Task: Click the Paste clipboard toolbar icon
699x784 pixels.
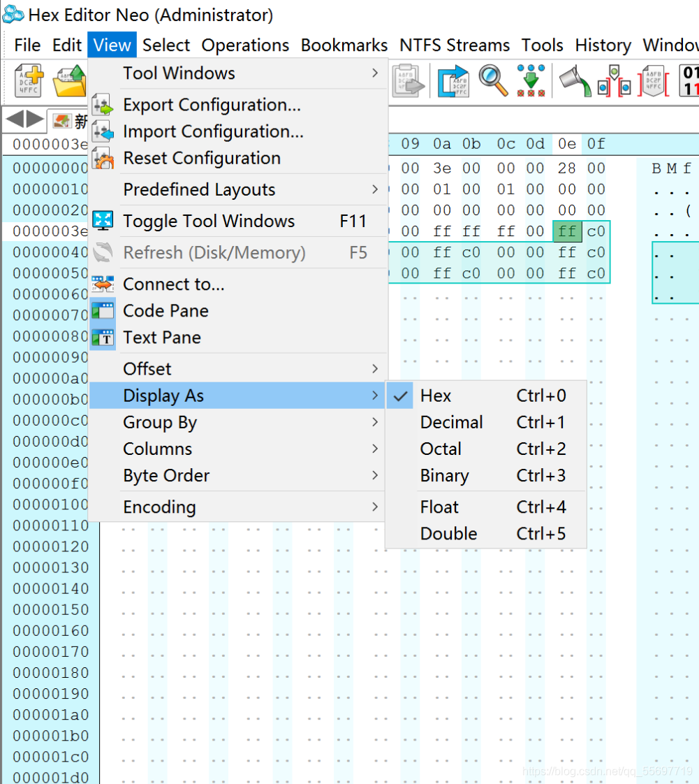Action: 408,80
